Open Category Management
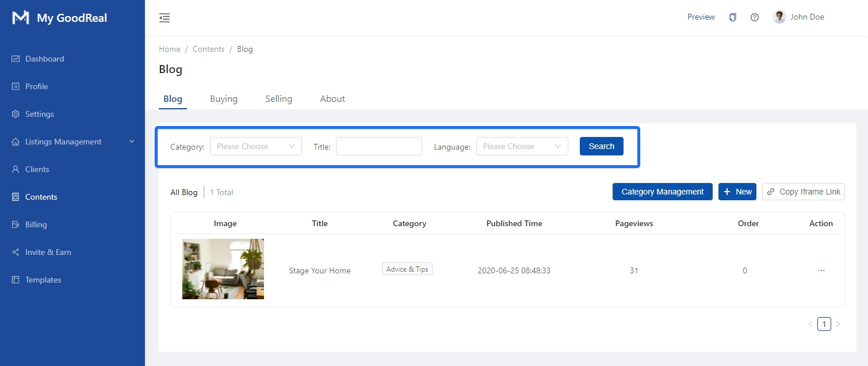The height and width of the screenshot is (366, 868). tap(662, 192)
